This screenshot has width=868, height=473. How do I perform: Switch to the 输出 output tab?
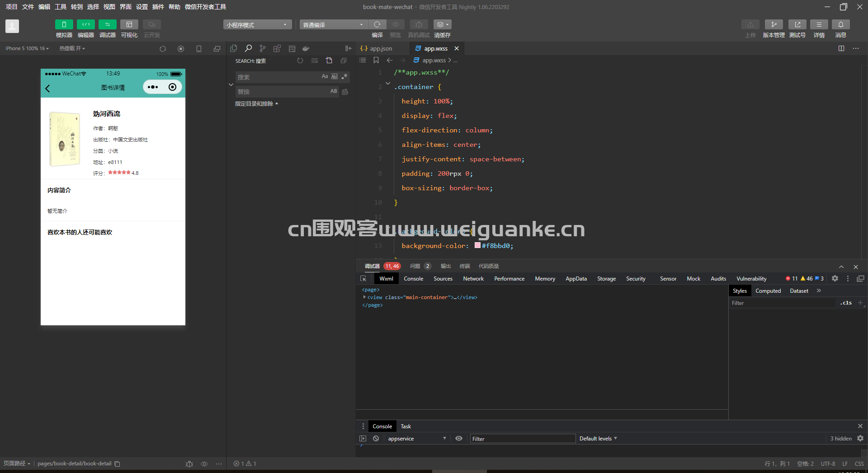coord(446,266)
